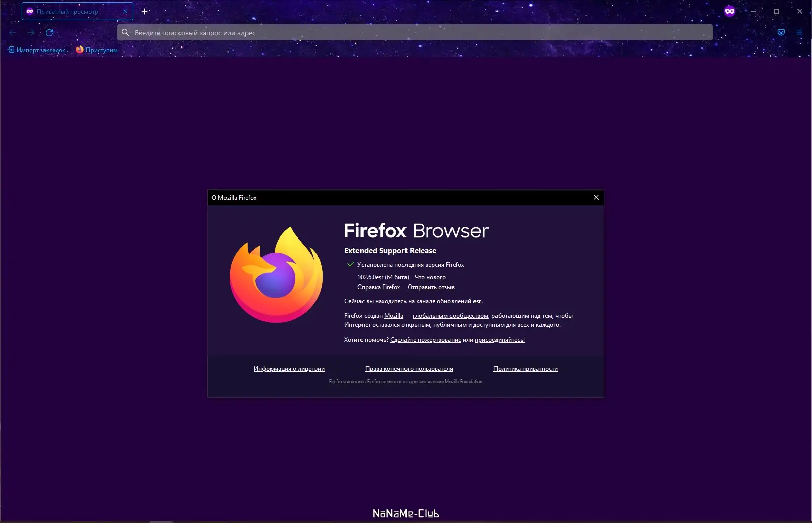Open the Firefox application hamburger menu

(x=799, y=32)
